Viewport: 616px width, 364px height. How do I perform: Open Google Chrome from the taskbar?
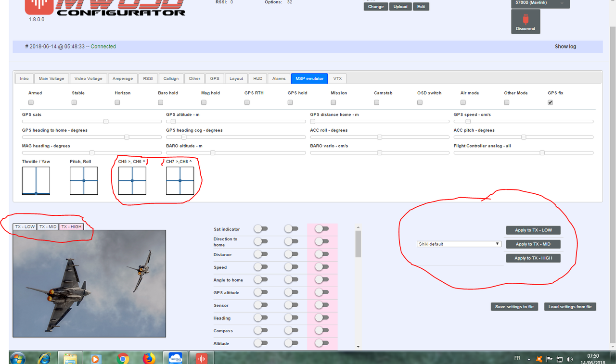tap(123, 358)
